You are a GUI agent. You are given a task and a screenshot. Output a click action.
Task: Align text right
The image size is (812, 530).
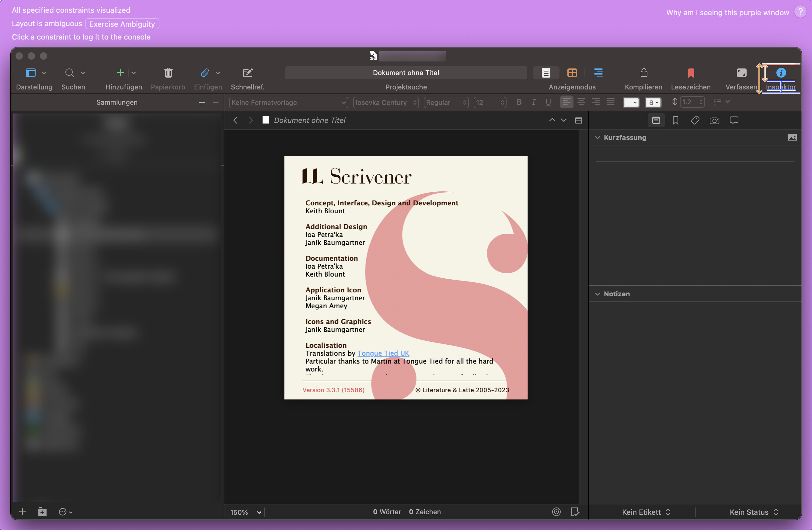(x=596, y=102)
